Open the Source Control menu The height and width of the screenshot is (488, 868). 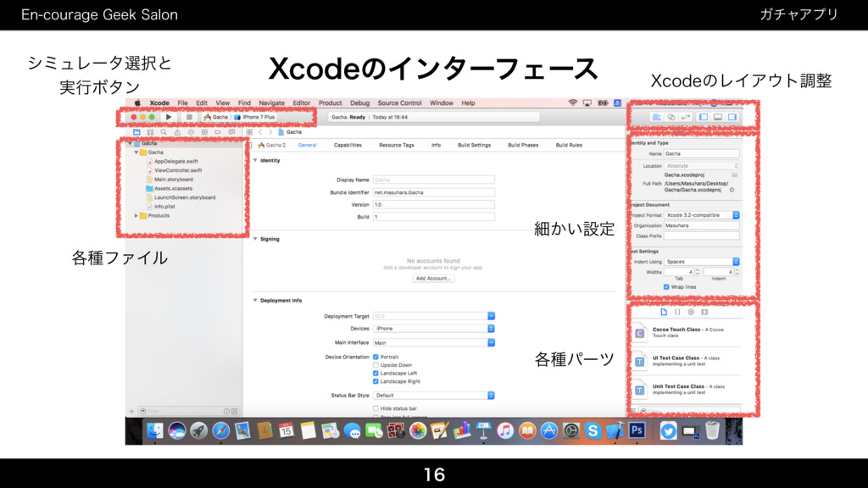click(x=400, y=103)
